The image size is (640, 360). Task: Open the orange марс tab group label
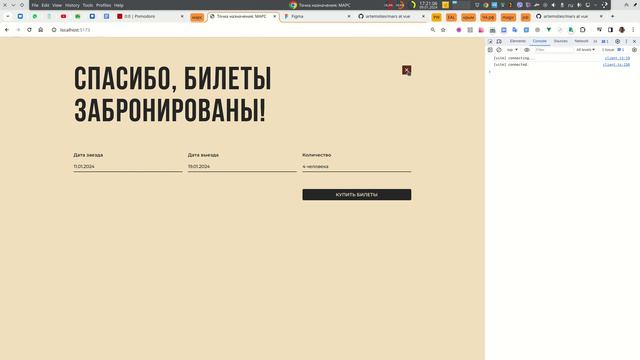(197, 17)
